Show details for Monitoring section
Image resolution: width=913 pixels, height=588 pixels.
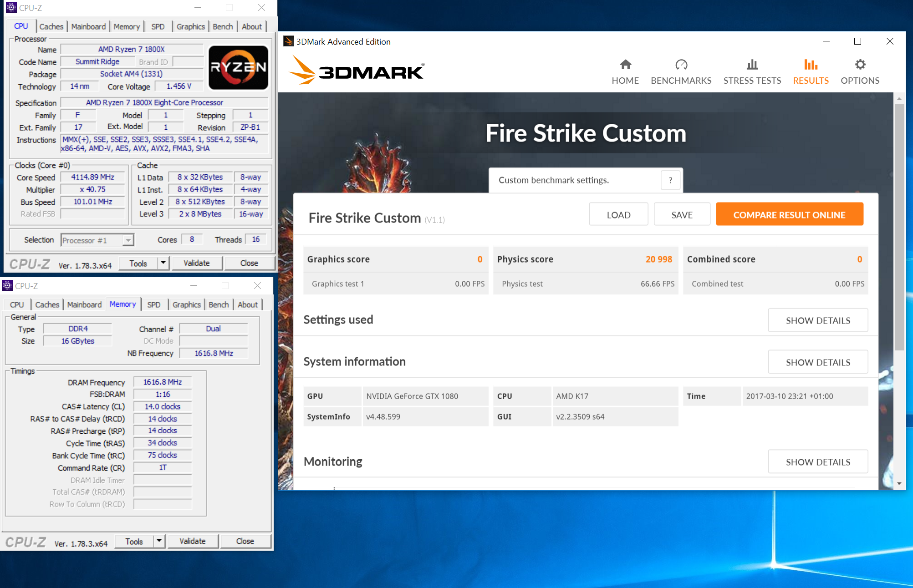[x=818, y=462]
